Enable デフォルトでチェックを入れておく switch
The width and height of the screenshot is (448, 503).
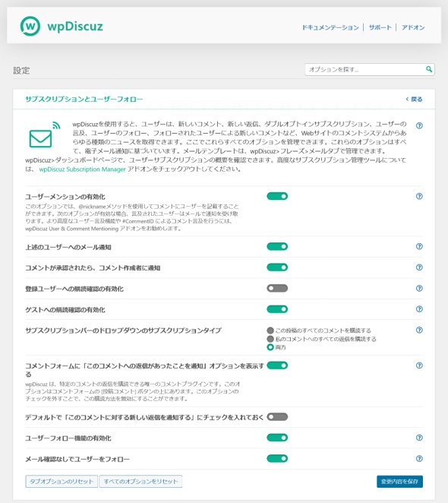click(277, 416)
